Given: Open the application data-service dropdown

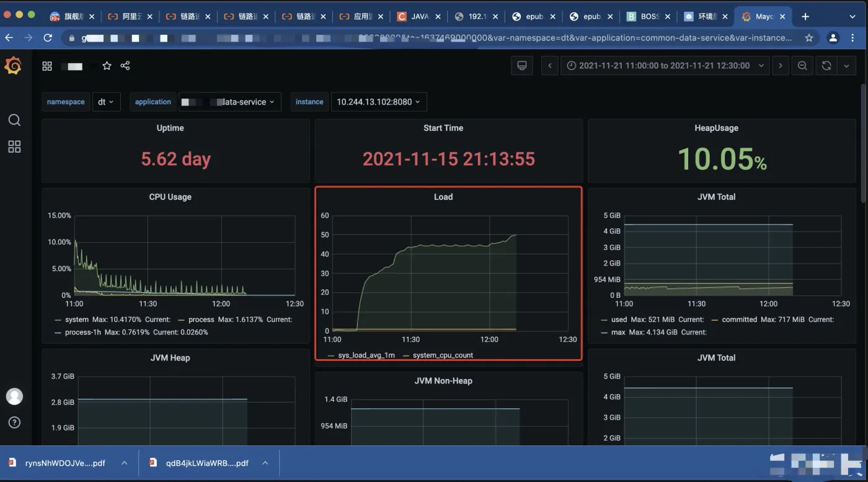Looking at the screenshot, I should (x=230, y=102).
